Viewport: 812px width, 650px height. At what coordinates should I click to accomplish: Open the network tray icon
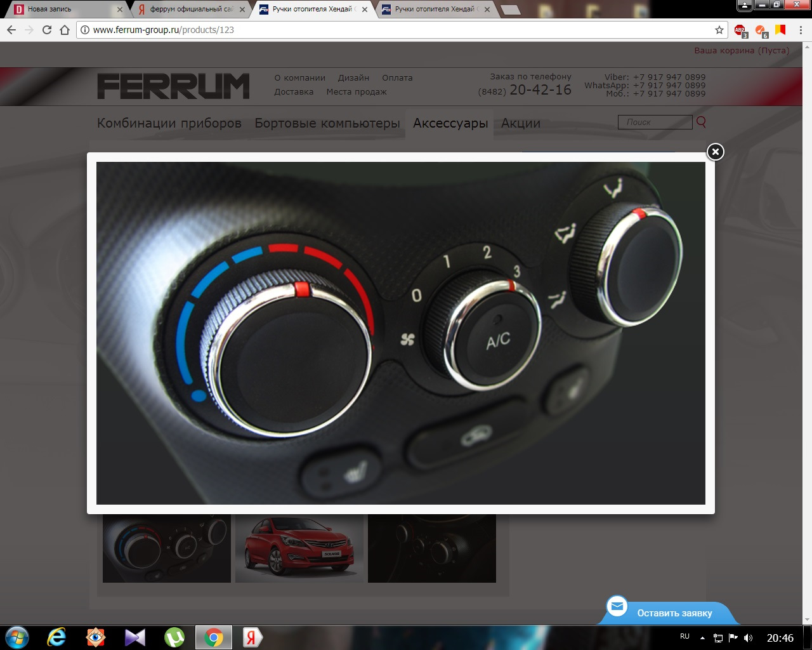coord(718,638)
